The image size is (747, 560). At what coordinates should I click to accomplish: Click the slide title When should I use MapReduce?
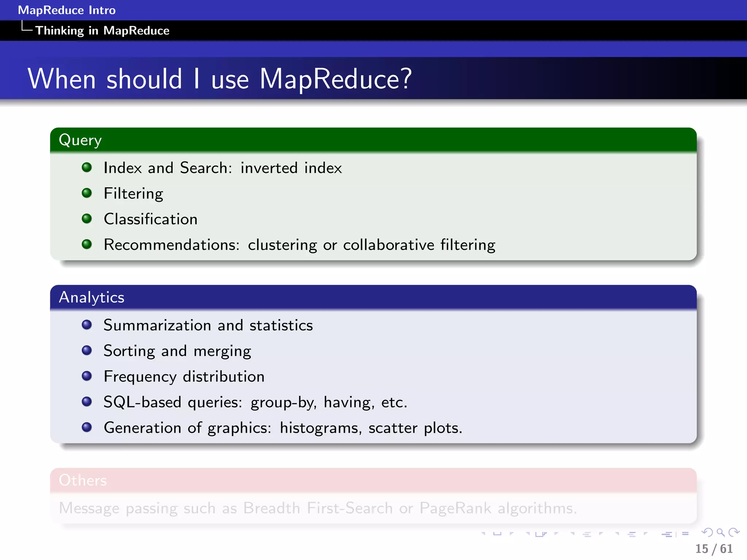(x=220, y=79)
